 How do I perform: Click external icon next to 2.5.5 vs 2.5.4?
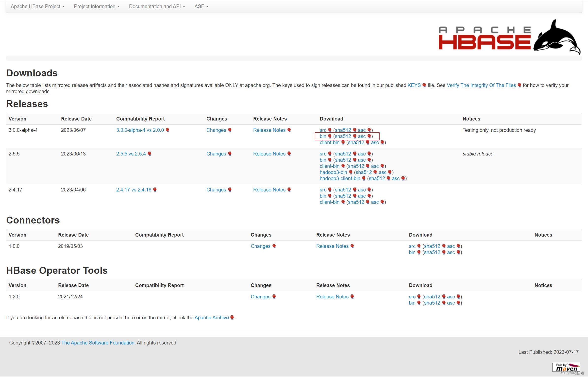click(x=150, y=154)
